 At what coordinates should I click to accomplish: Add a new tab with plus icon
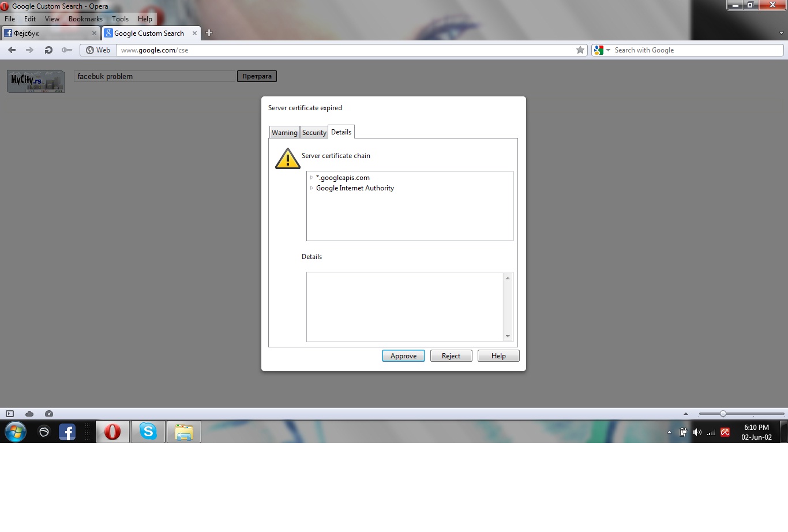tap(209, 33)
